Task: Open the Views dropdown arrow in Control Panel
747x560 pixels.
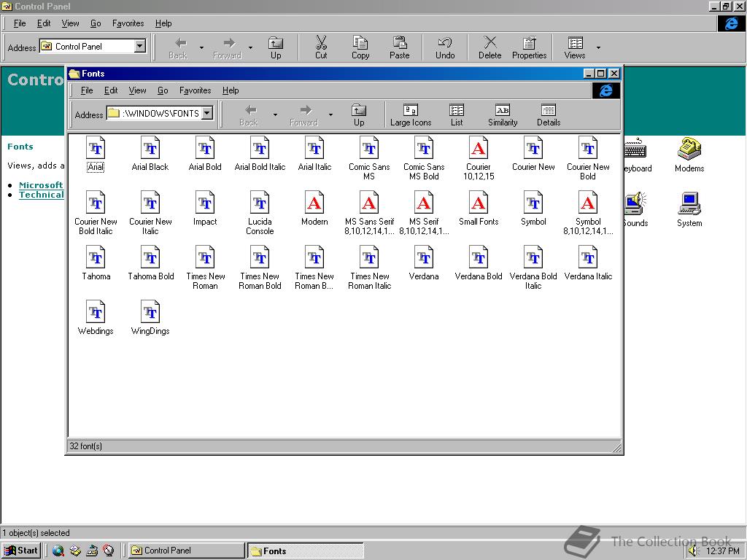Action: pyautogui.click(x=598, y=48)
